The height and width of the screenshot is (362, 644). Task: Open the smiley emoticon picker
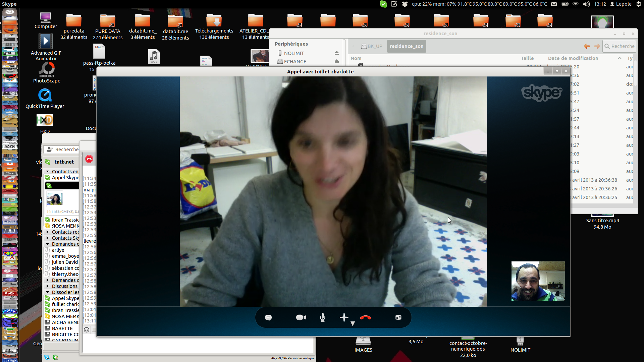[x=87, y=330]
